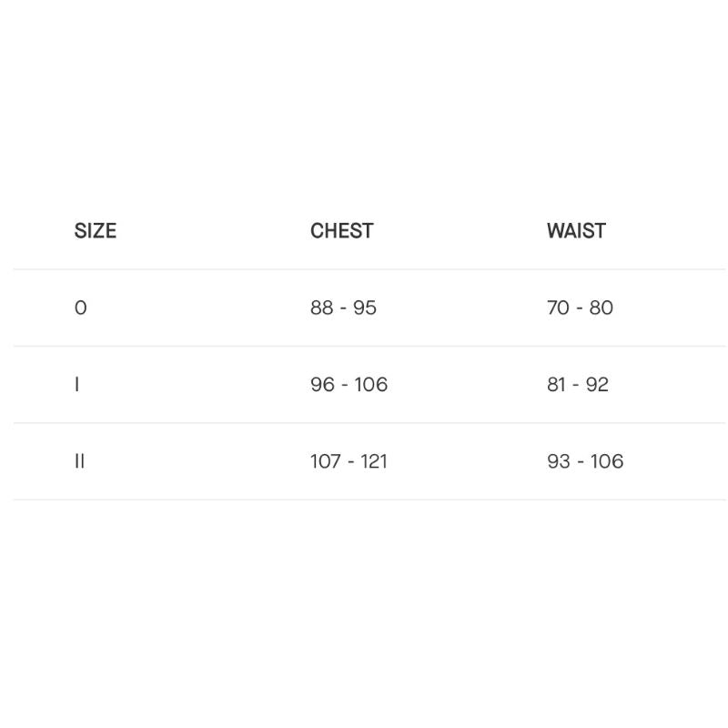The height and width of the screenshot is (728, 728).
Task: Click the CHEST column header
Action: point(341,231)
